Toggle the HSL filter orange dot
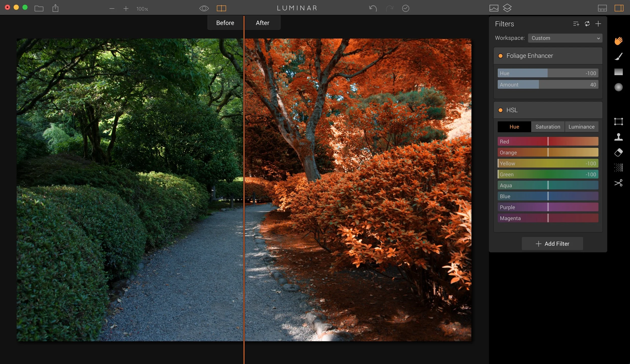Viewport: 630px width, 364px height. (x=500, y=110)
